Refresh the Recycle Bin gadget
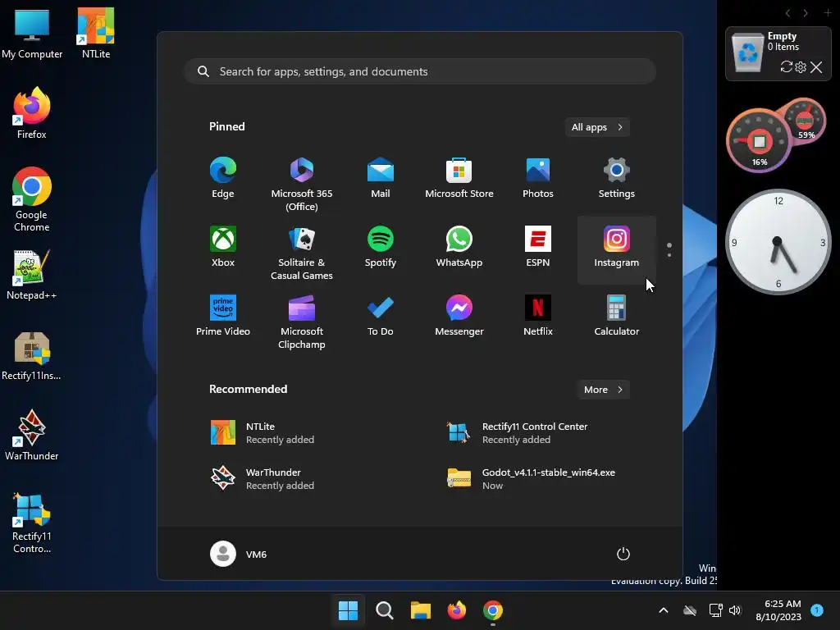The width and height of the screenshot is (840, 630). [x=787, y=67]
